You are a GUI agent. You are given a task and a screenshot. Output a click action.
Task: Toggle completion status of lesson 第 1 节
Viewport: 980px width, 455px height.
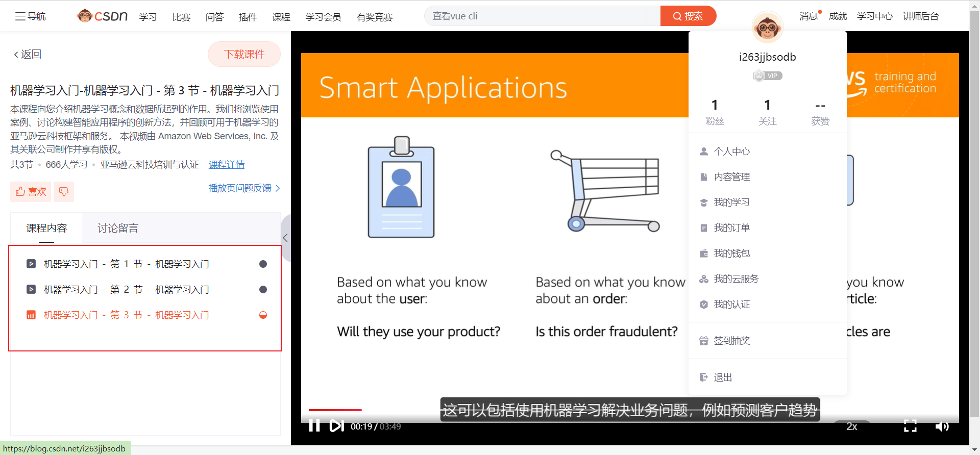click(x=263, y=264)
